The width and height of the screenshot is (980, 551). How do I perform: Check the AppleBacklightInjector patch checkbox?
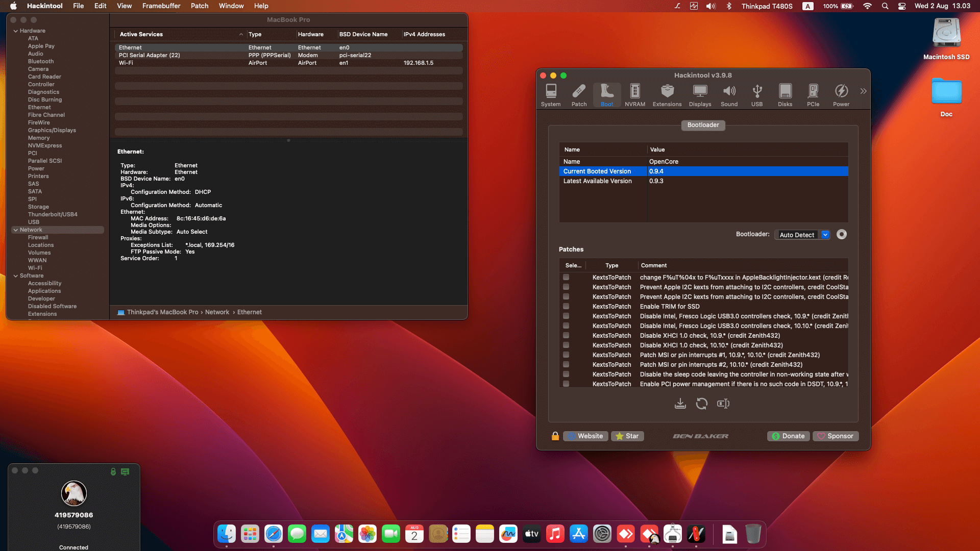(566, 278)
